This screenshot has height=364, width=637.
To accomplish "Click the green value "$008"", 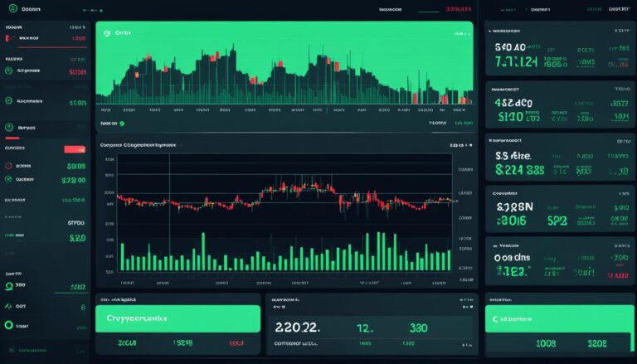I will 546,344.
